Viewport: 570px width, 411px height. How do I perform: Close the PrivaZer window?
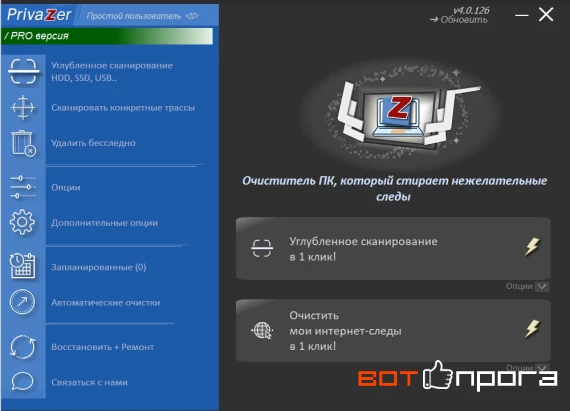(546, 15)
